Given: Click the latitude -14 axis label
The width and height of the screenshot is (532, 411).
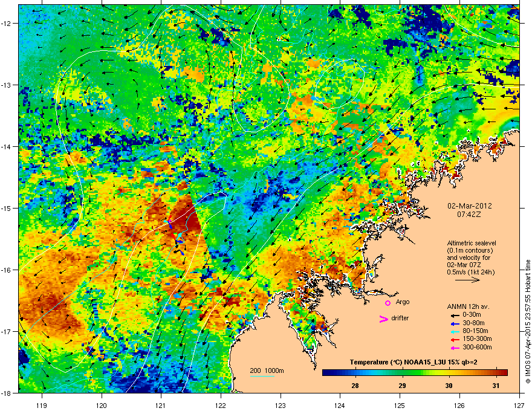Looking at the screenshot, I should tap(6, 146).
